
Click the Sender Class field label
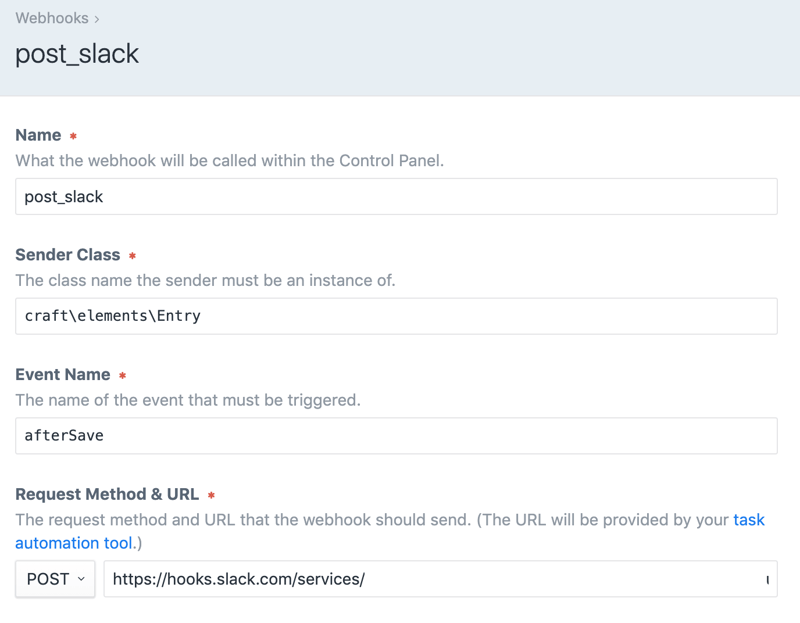click(x=67, y=255)
